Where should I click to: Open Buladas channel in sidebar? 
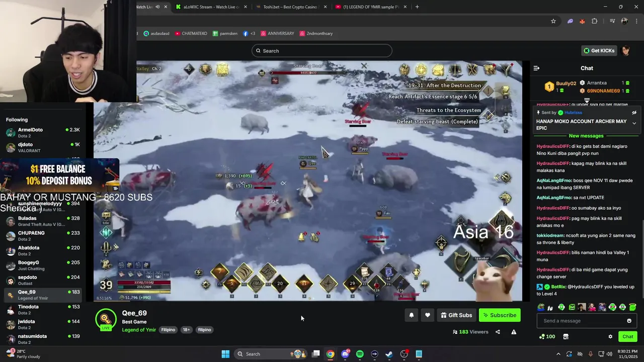43,221
